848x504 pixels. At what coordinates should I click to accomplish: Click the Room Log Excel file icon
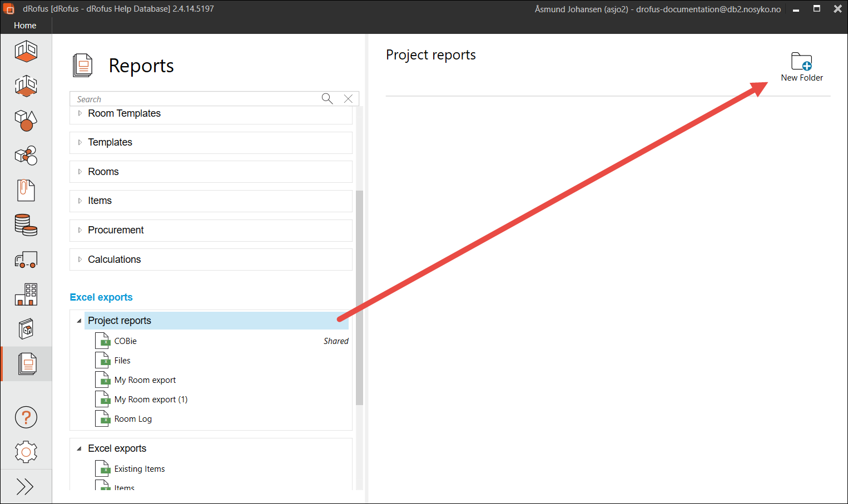coord(102,419)
